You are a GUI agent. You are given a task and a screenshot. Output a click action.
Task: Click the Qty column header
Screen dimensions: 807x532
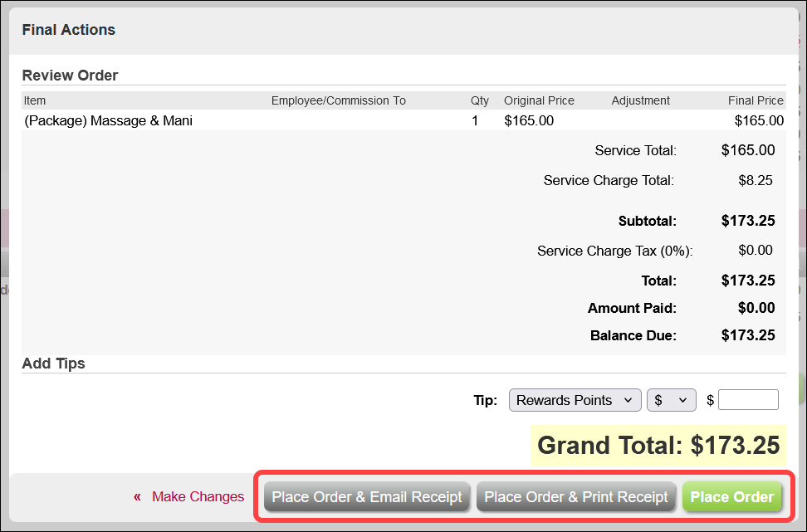click(x=480, y=100)
